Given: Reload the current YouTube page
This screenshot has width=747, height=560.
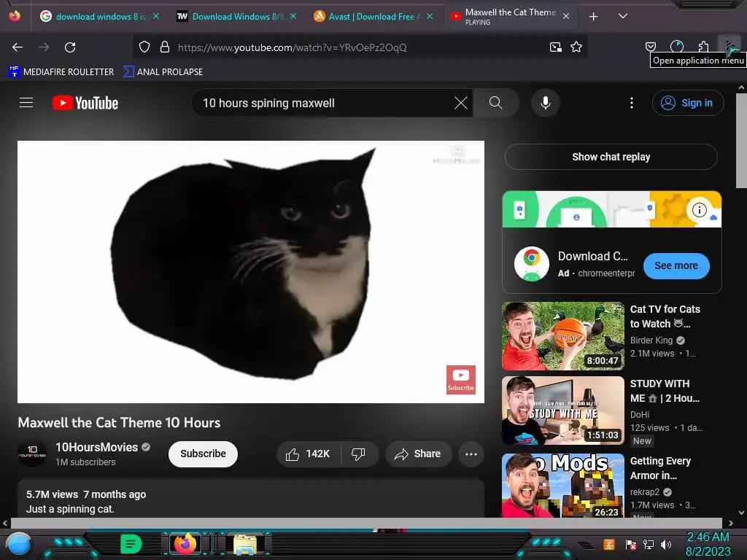Looking at the screenshot, I should pos(70,47).
